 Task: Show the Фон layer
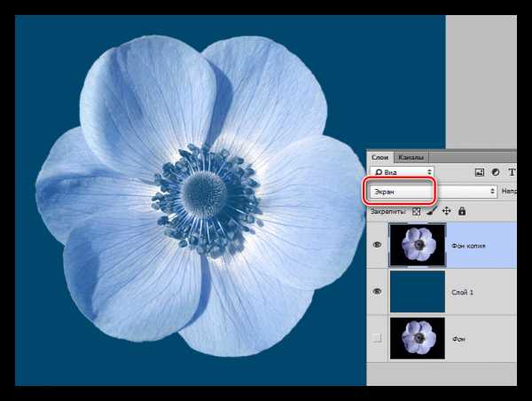pyautogui.click(x=377, y=338)
